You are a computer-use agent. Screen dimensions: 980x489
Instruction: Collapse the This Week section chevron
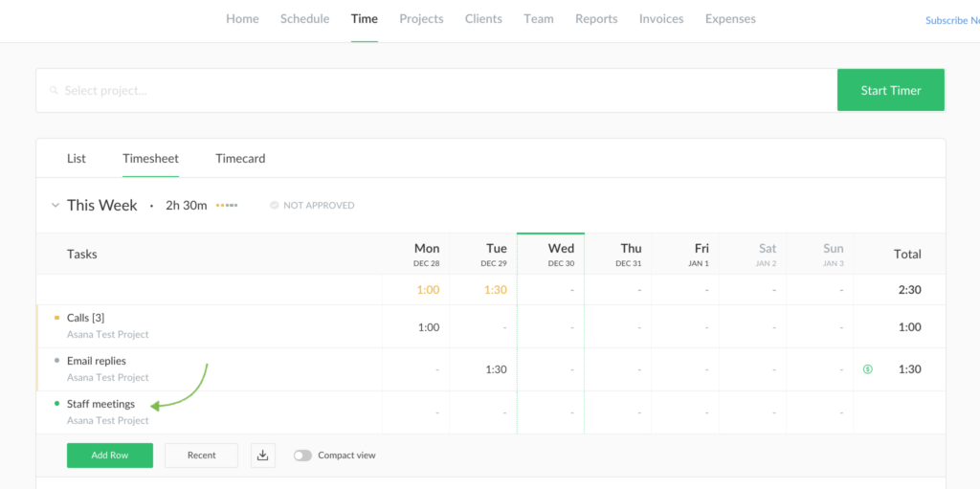click(x=55, y=205)
